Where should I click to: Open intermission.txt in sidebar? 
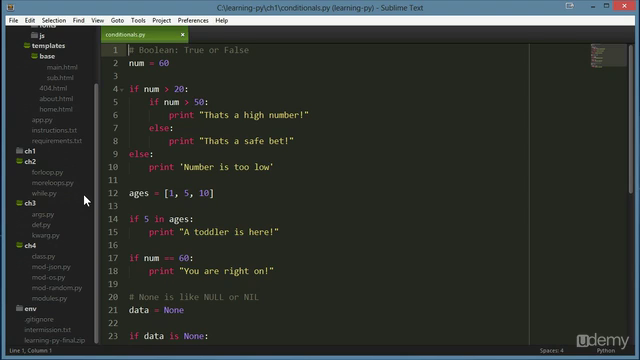tap(47, 330)
